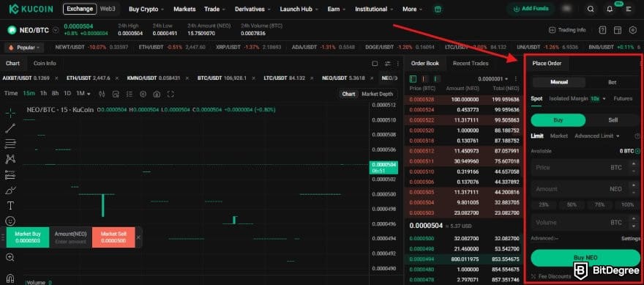Open the Markets menu item
Viewport: 644px width, 285px height.
[x=184, y=9]
